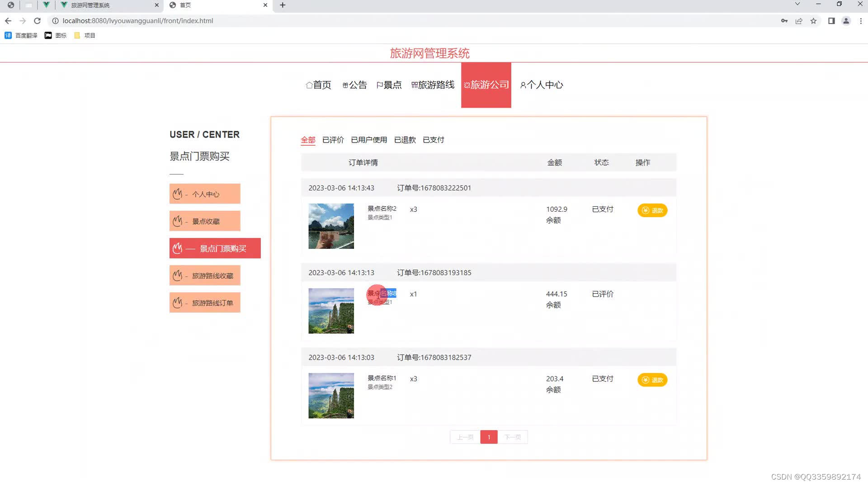Go back to previous page in browser
The width and height of the screenshot is (868, 485).
(8, 21)
